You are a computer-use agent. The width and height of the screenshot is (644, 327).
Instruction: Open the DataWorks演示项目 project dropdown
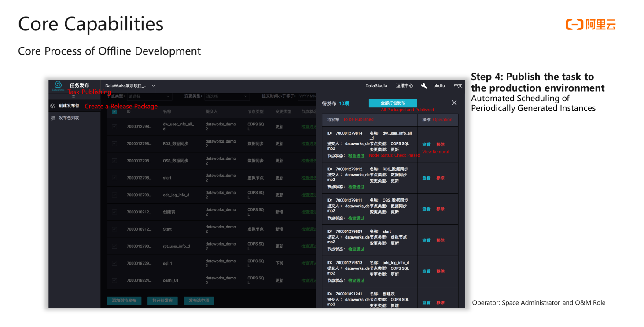pyautogui.click(x=129, y=86)
